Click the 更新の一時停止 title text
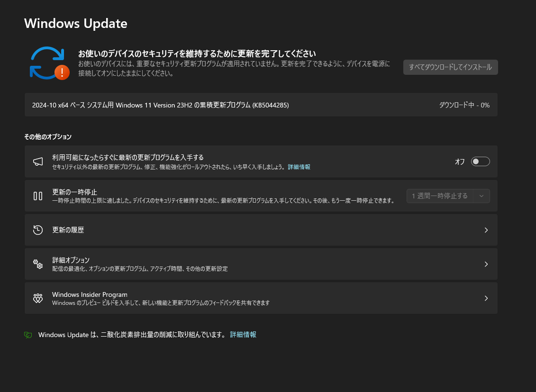 pyautogui.click(x=74, y=192)
